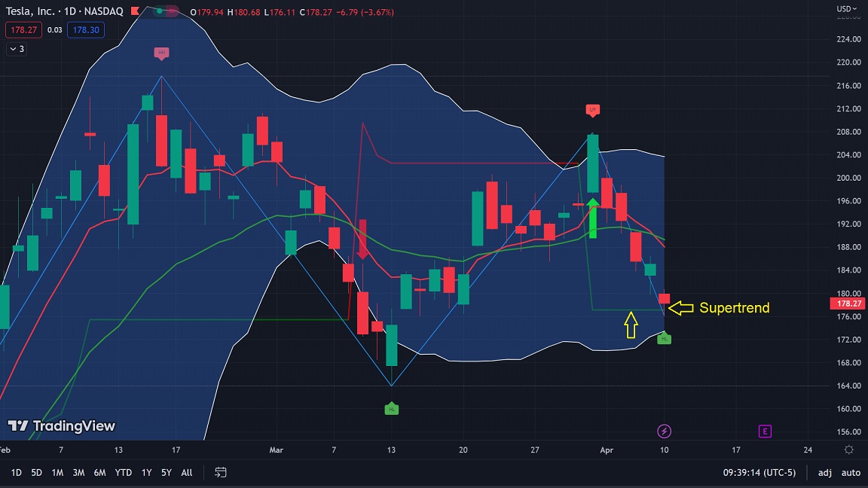Click the red 178.27 price tag on axis
The width and height of the screenshot is (868, 488).
point(848,303)
